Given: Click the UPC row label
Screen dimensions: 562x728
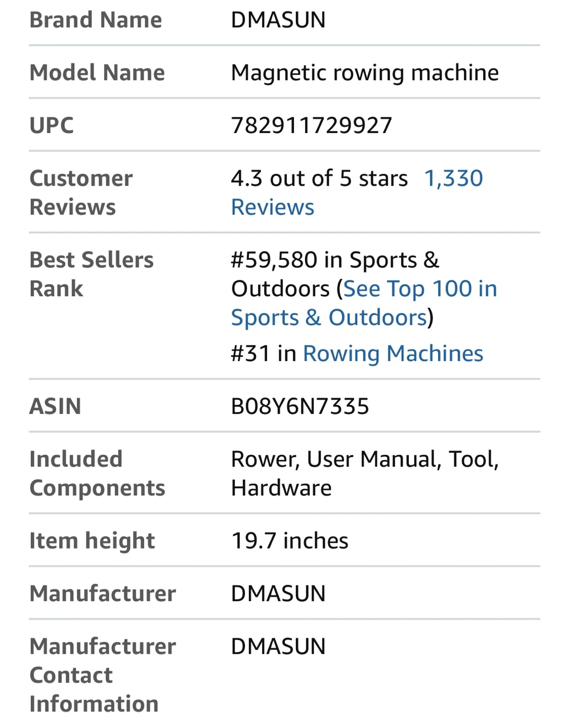Looking at the screenshot, I should (52, 125).
